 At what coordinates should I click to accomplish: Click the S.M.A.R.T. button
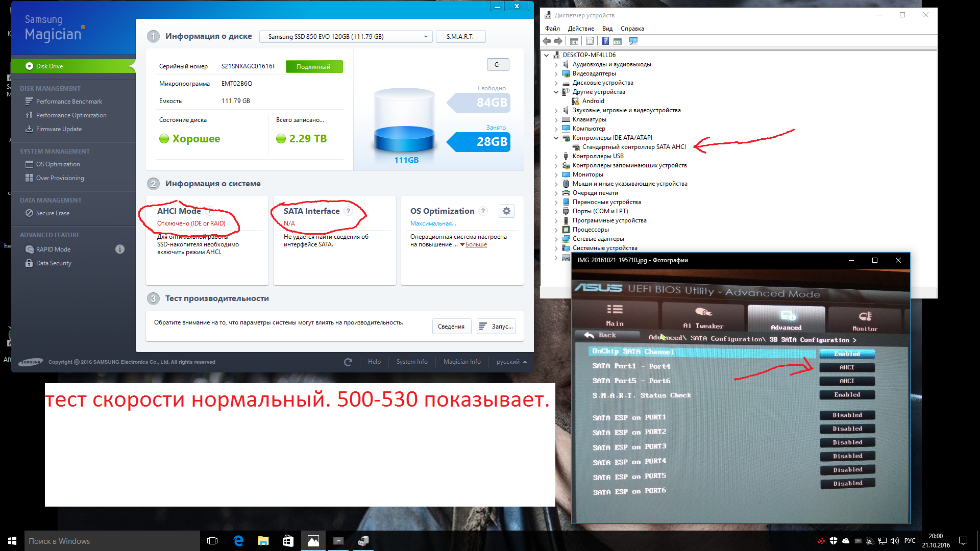tap(460, 37)
